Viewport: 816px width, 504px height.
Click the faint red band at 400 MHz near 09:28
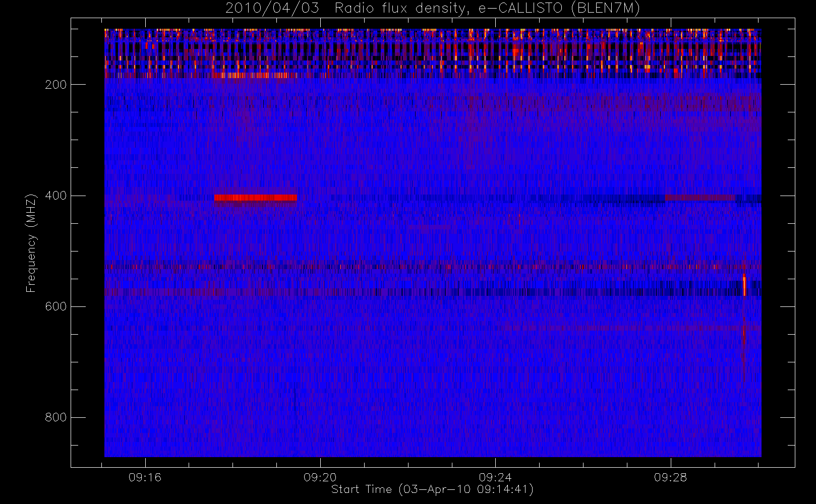click(x=700, y=198)
